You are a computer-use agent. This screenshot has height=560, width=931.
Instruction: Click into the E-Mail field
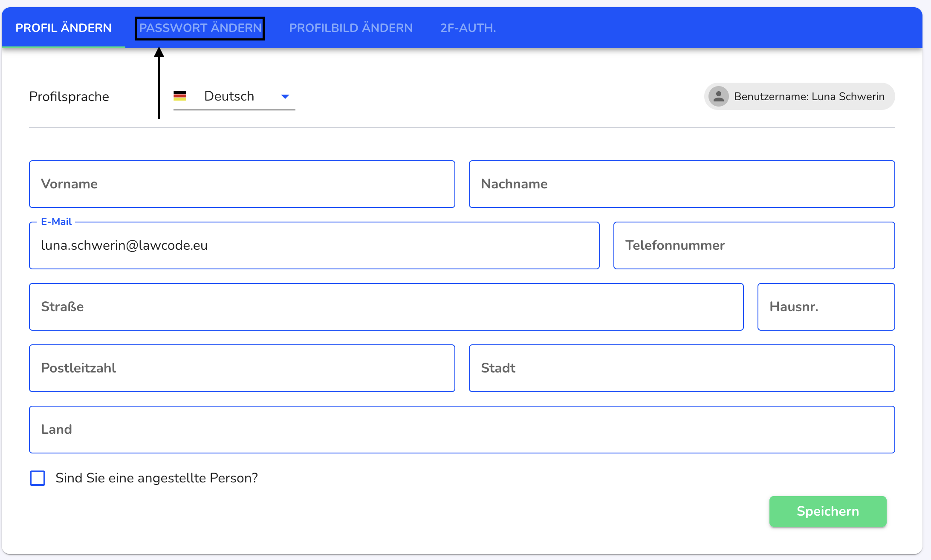314,245
